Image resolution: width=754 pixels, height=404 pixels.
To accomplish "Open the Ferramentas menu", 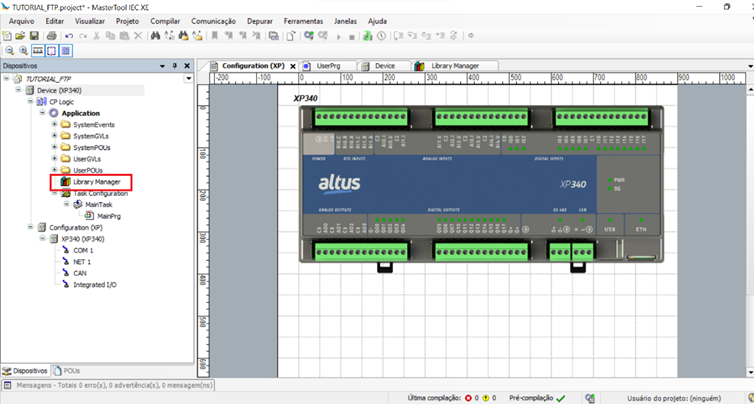I will coord(303,21).
